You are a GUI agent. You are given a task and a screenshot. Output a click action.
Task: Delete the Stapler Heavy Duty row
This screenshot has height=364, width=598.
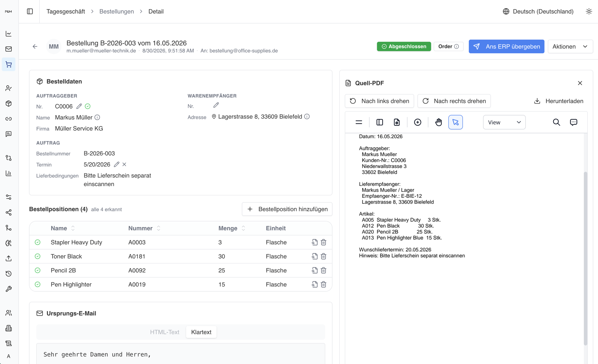coord(324,242)
